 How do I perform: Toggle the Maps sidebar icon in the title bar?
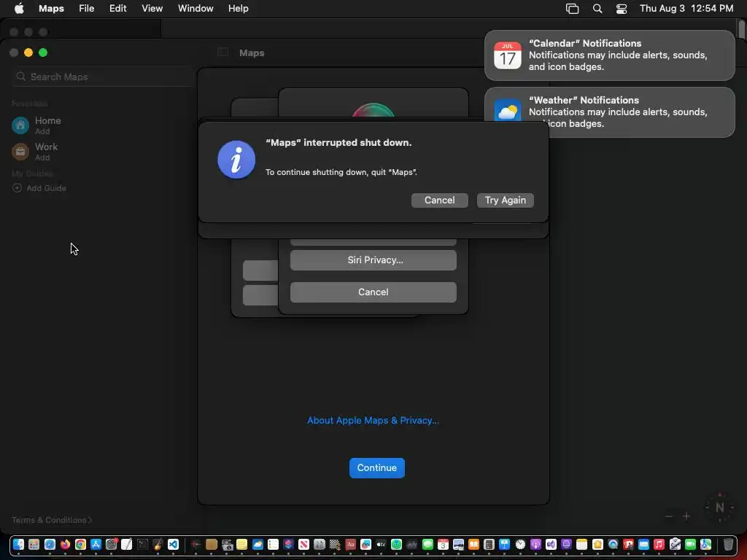[x=222, y=52]
